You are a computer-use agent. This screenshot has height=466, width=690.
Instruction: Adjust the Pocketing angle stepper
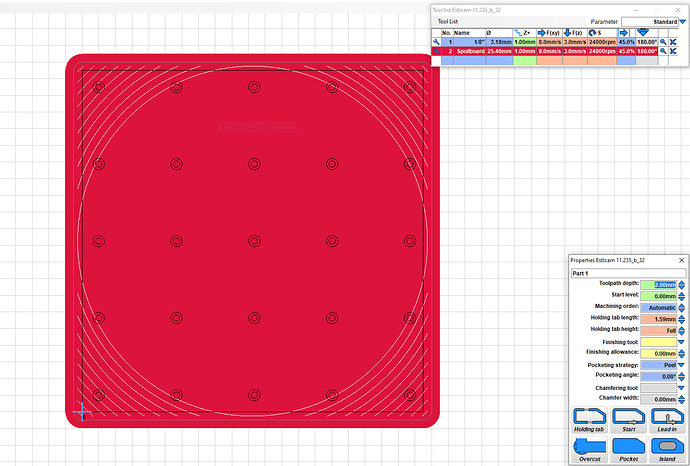(682, 377)
